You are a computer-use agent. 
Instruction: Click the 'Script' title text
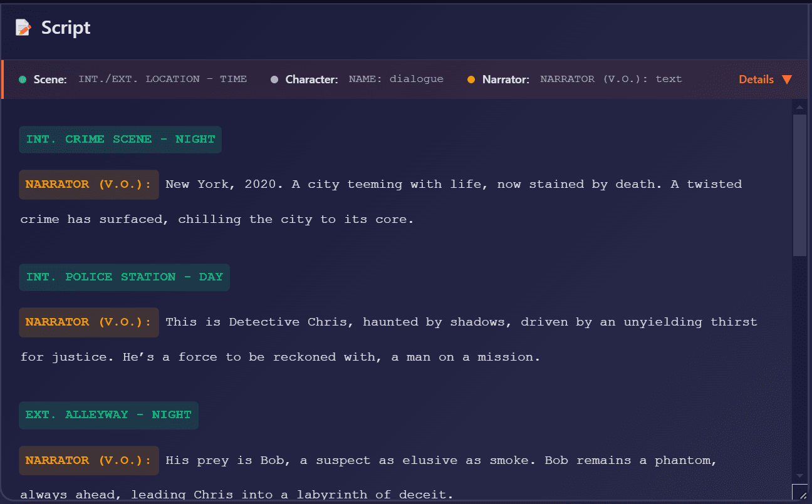(66, 27)
